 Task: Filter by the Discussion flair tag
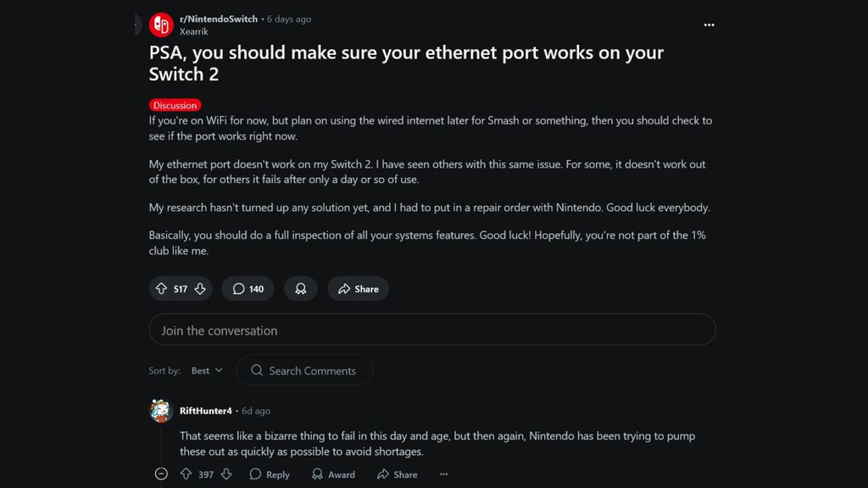point(175,105)
